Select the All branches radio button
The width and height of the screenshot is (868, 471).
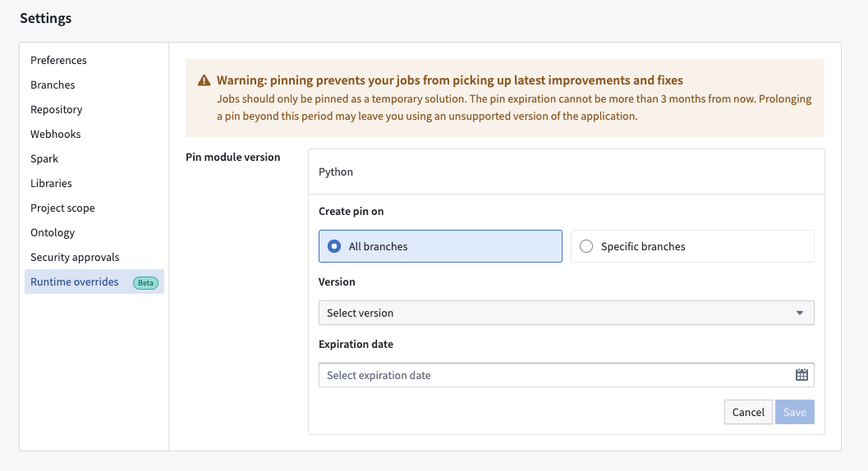click(x=440, y=246)
